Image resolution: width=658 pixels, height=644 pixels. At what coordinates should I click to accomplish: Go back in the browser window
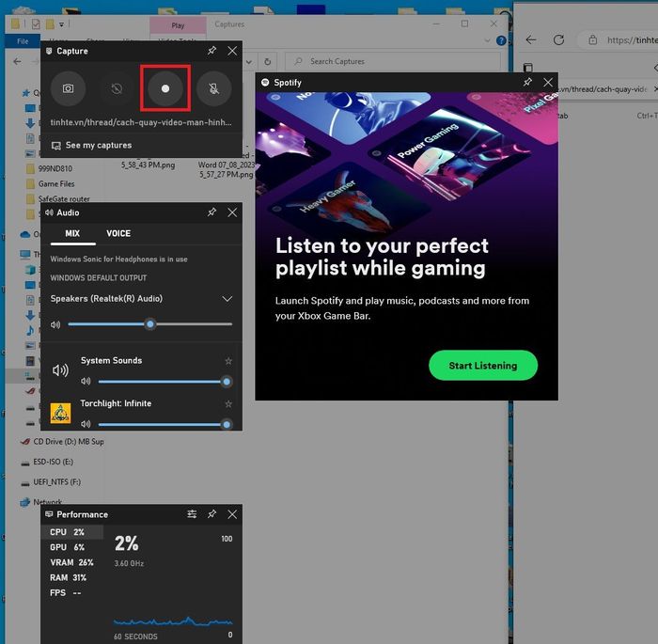pyautogui.click(x=531, y=39)
